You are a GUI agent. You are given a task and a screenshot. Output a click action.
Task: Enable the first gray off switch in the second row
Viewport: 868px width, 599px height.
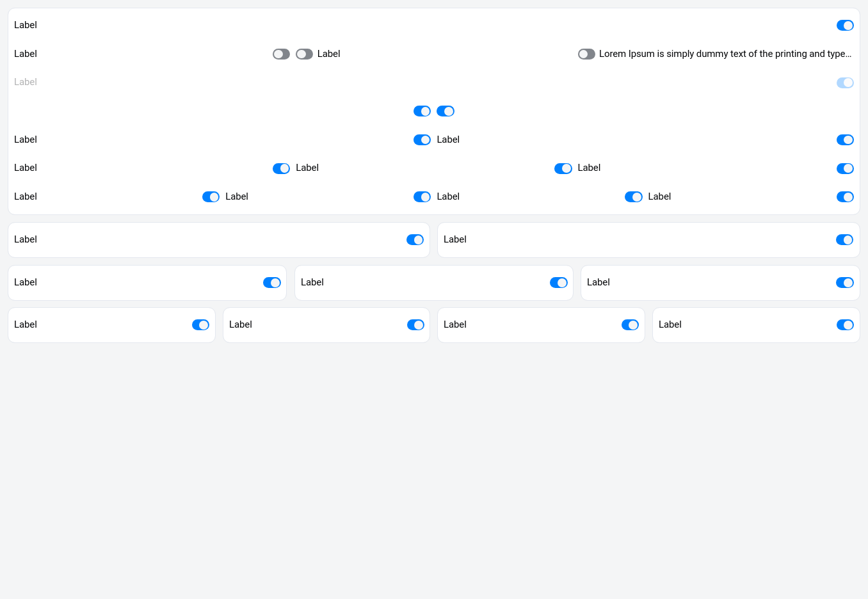pyautogui.click(x=281, y=54)
